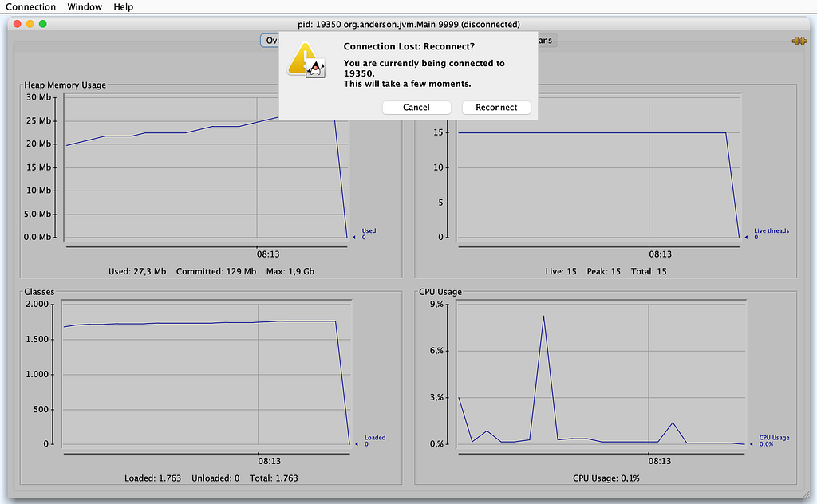The height and width of the screenshot is (504, 817).
Task: Click the CPU Usage spike in chart
Action: [543, 316]
